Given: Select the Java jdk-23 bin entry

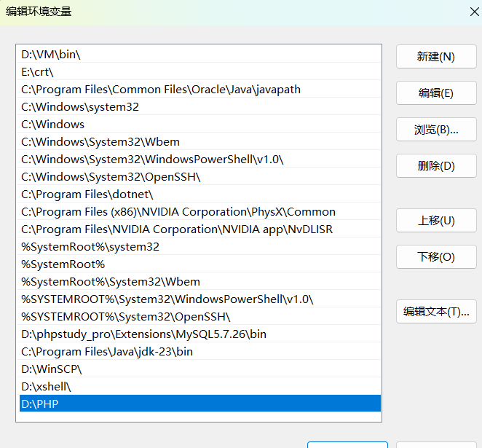Looking at the screenshot, I should pos(107,352).
